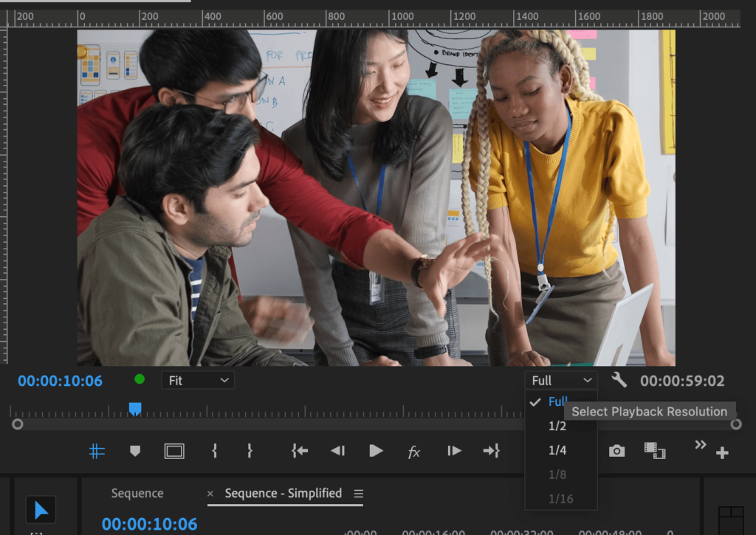
Task: Go to Out point
Action: click(x=491, y=451)
